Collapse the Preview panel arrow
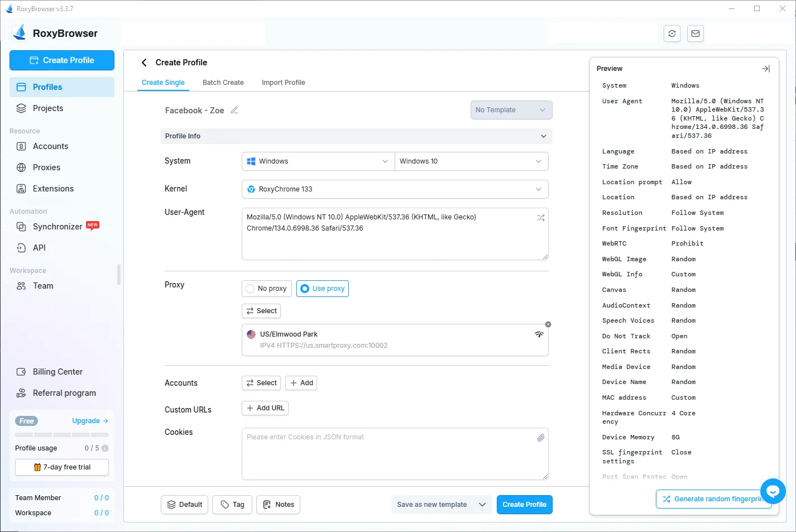796x532 pixels. [766, 69]
